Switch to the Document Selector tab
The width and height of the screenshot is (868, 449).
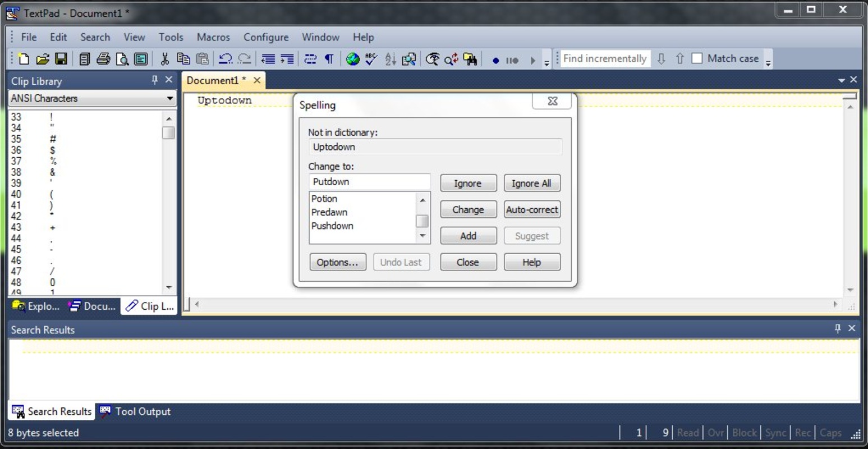pos(92,306)
